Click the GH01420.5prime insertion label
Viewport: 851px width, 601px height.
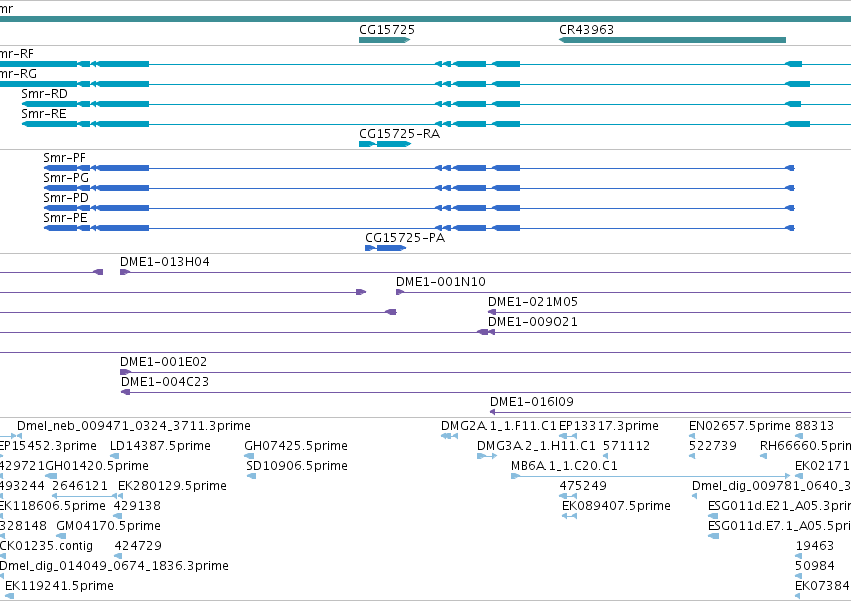[x=97, y=466]
